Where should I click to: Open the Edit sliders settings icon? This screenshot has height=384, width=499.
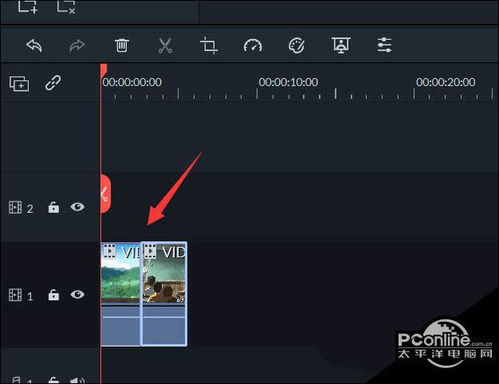point(384,45)
